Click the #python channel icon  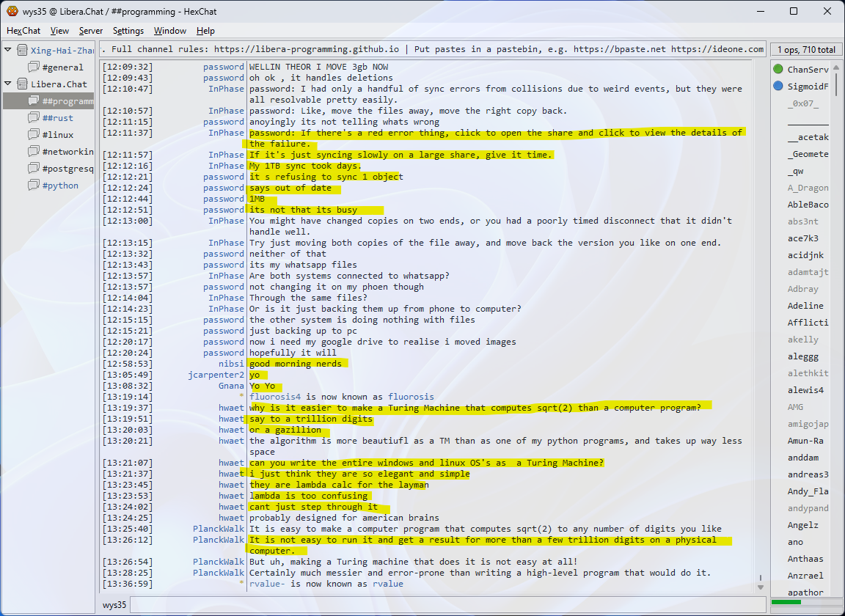point(34,186)
